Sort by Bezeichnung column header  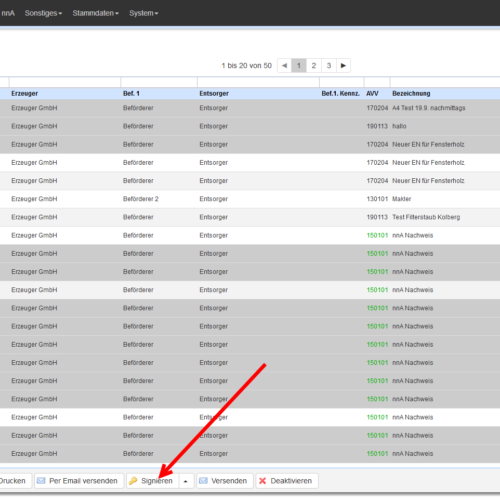pos(411,93)
